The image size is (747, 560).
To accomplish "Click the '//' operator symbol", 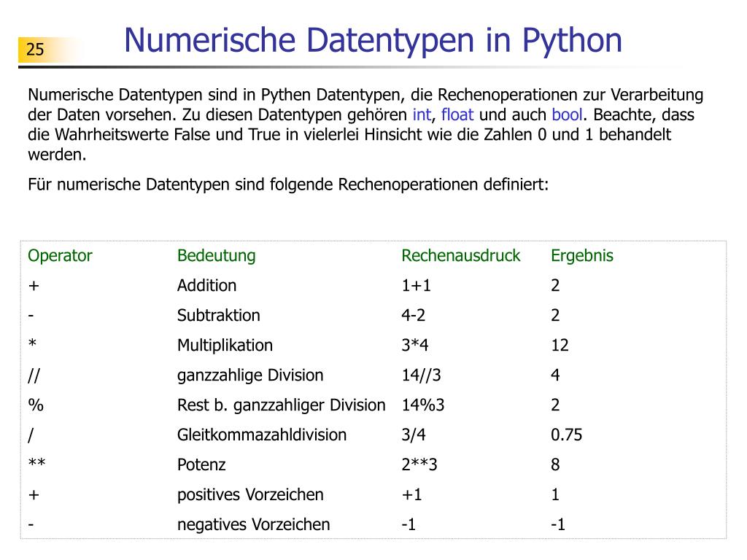I will click(x=34, y=376).
